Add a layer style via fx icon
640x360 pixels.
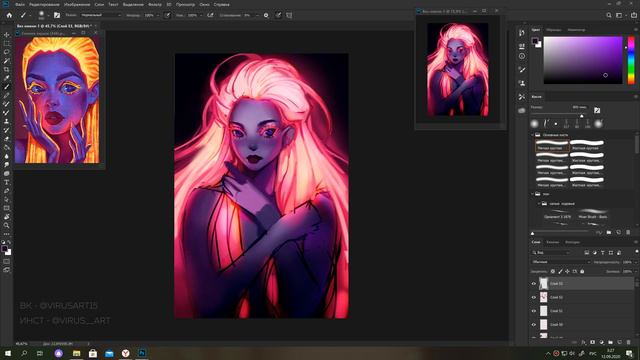pos(583,342)
